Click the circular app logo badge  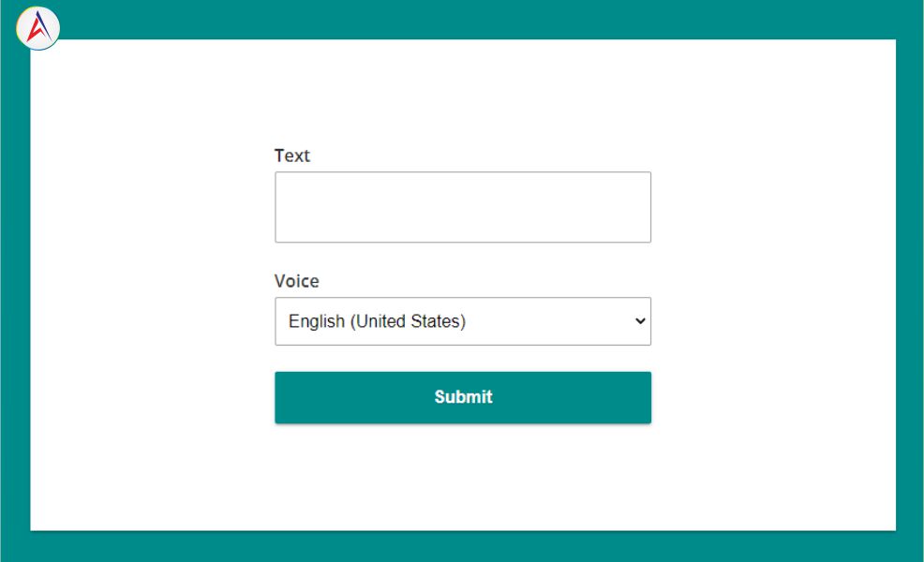coord(38,28)
